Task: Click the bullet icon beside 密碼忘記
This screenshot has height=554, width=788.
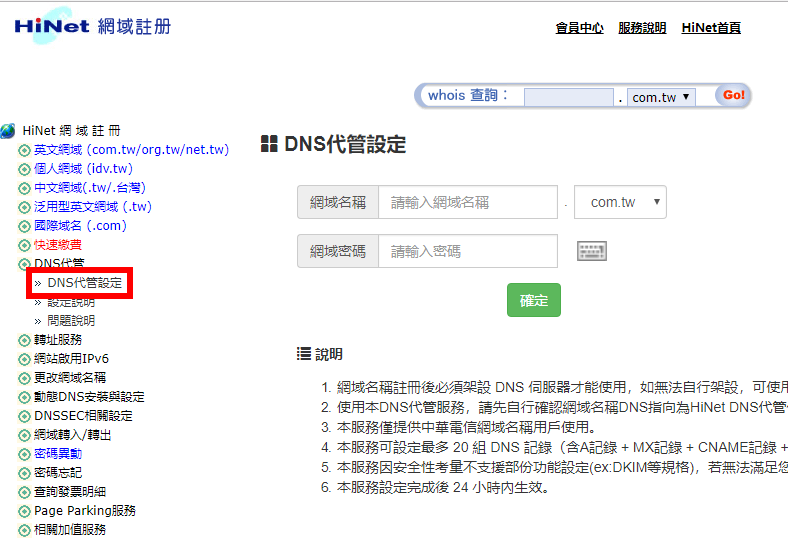Action: click(24, 473)
